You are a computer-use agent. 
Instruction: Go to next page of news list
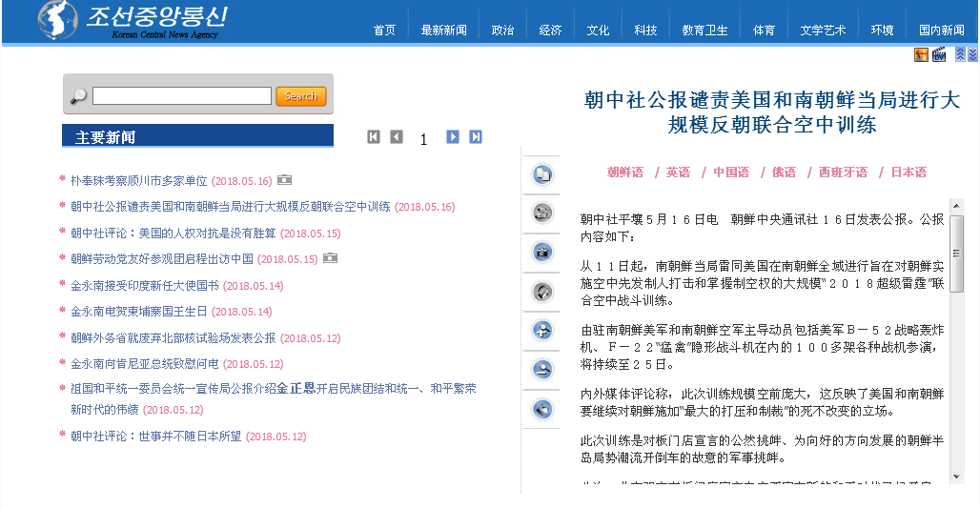click(x=453, y=137)
